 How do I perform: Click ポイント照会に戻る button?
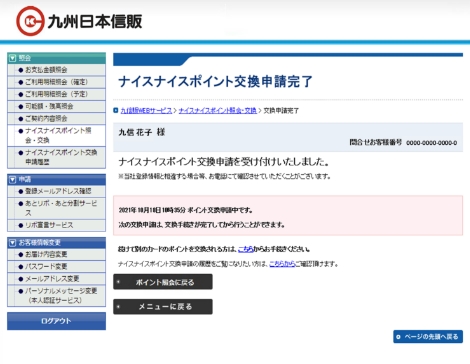click(x=163, y=282)
